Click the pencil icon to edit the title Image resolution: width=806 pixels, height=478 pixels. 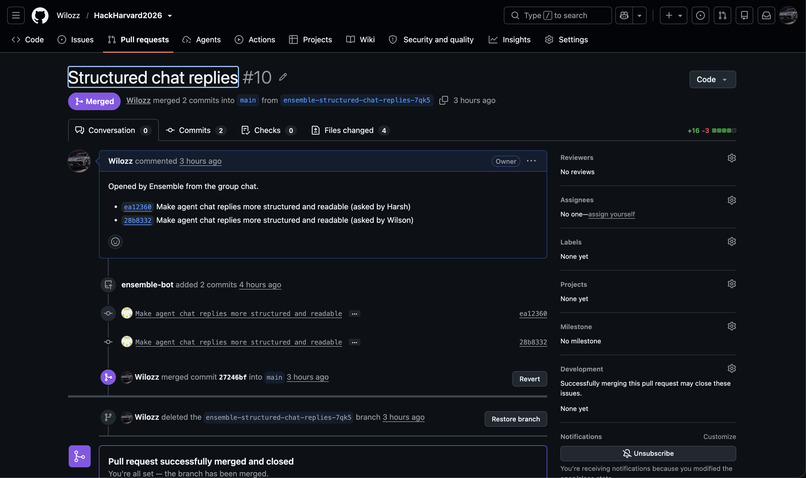(x=283, y=77)
